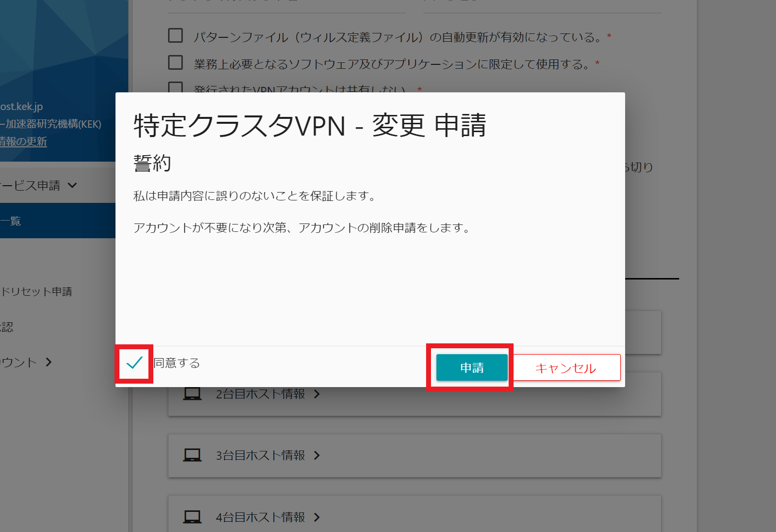This screenshot has width=776, height=532.
Task: Click laptop icon for 3台目ホスト情報
Action: (x=192, y=455)
